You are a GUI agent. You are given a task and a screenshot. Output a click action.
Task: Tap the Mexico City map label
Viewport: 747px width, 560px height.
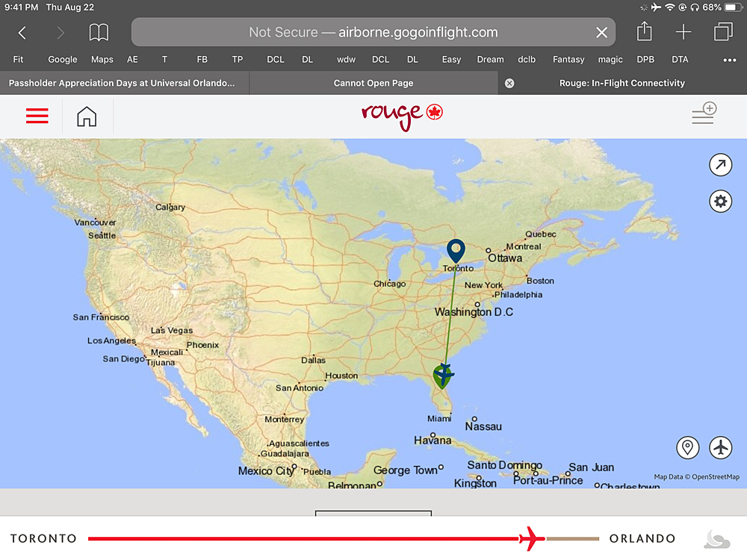[x=267, y=471]
